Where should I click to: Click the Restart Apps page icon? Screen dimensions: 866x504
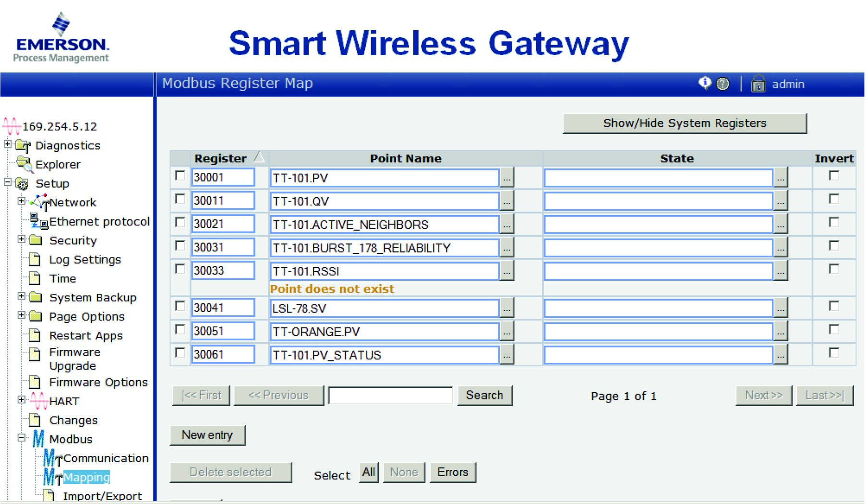pyautogui.click(x=35, y=335)
